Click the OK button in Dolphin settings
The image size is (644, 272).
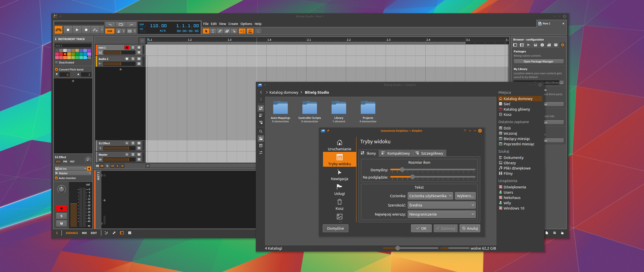pyautogui.click(x=421, y=228)
